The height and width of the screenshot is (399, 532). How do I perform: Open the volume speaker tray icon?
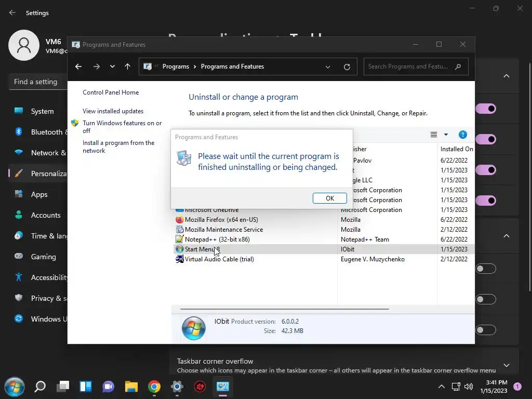tap(468, 387)
